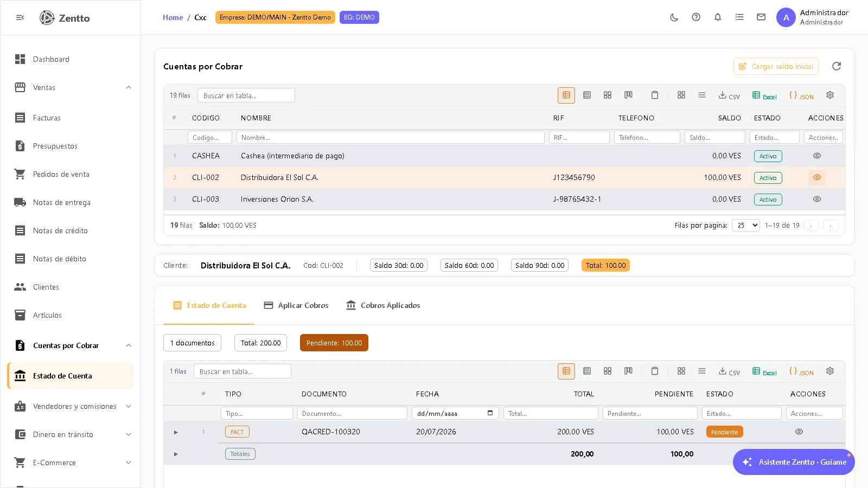Open Pedidos de venta in sidebar
The image size is (868, 488).
pos(71,174)
